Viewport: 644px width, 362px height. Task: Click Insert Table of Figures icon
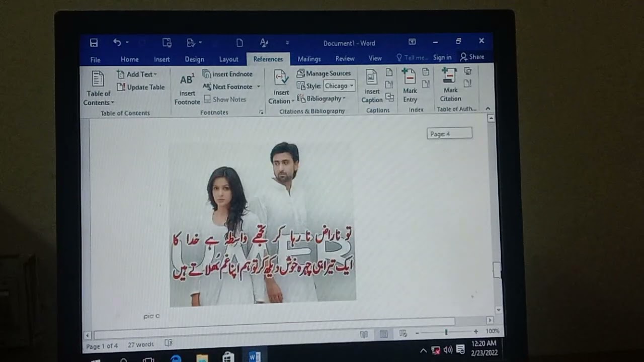[x=389, y=72]
